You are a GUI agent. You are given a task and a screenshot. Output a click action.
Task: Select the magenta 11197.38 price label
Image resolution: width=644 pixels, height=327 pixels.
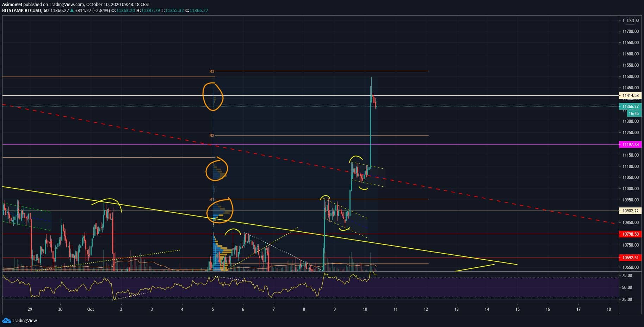(x=630, y=145)
